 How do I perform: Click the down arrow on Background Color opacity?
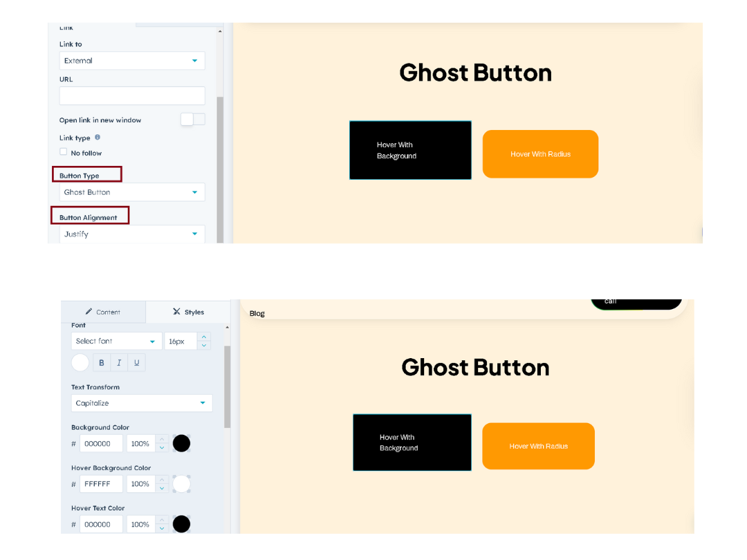coord(162,447)
